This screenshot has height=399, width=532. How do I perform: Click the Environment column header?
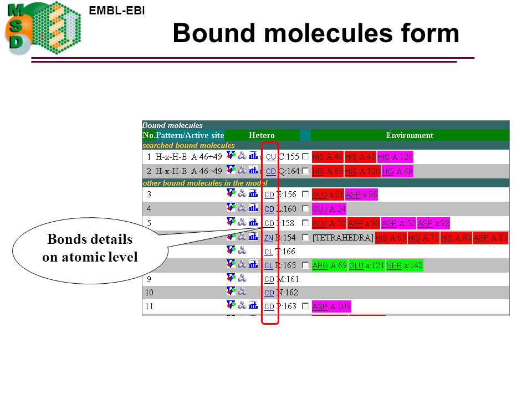(410, 135)
